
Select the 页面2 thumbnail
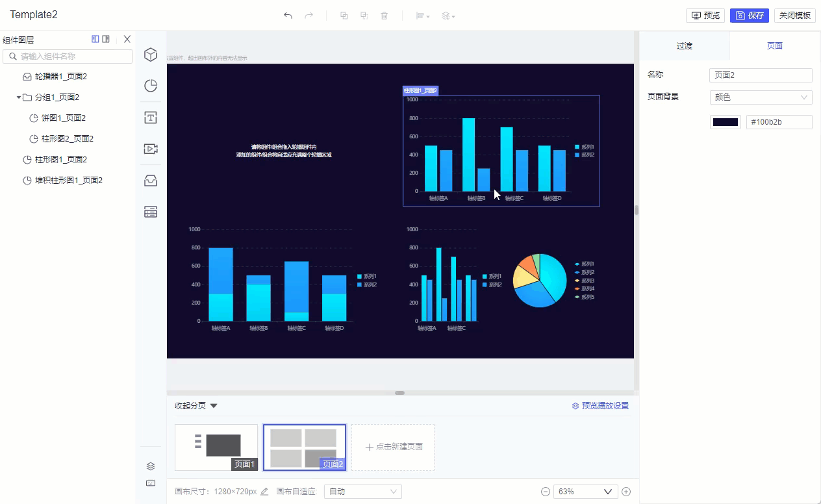coord(305,447)
